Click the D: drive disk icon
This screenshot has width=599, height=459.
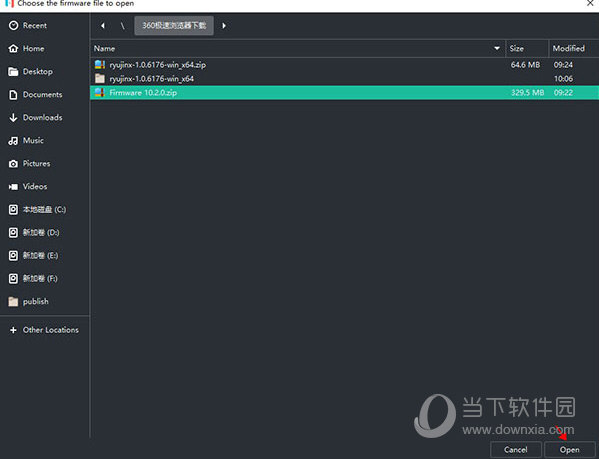point(13,233)
